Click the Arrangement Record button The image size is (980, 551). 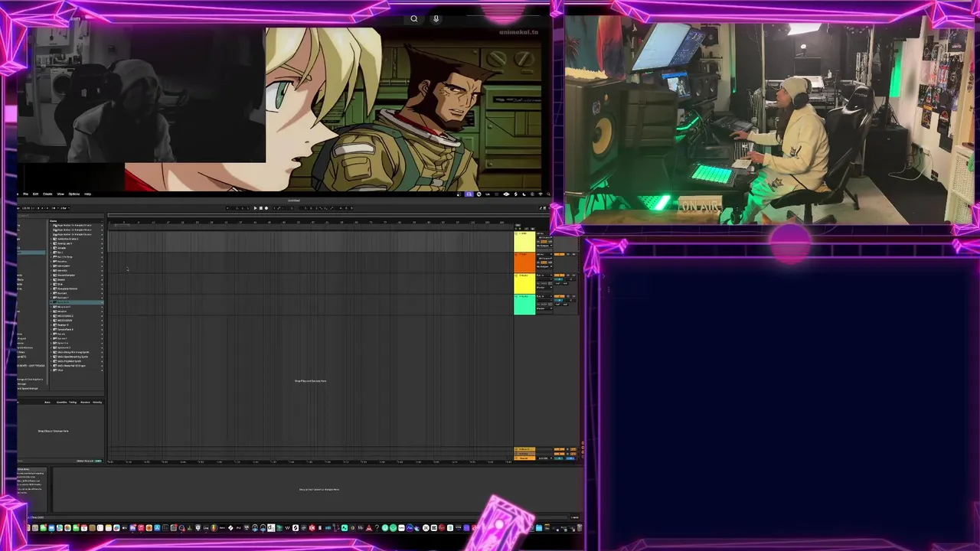point(266,208)
